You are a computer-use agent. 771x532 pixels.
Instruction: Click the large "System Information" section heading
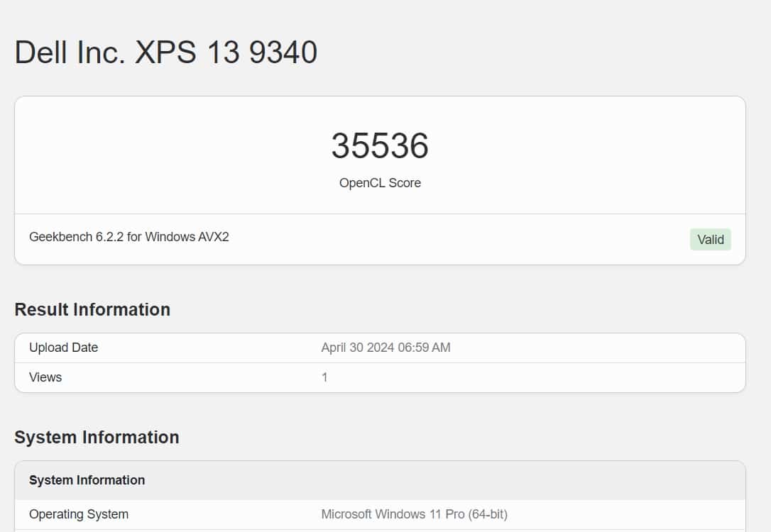pos(97,437)
